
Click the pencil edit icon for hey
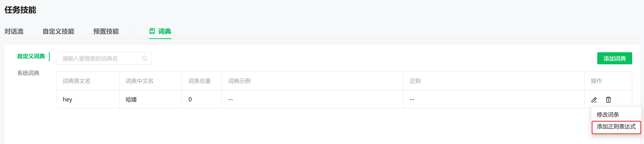(x=594, y=100)
